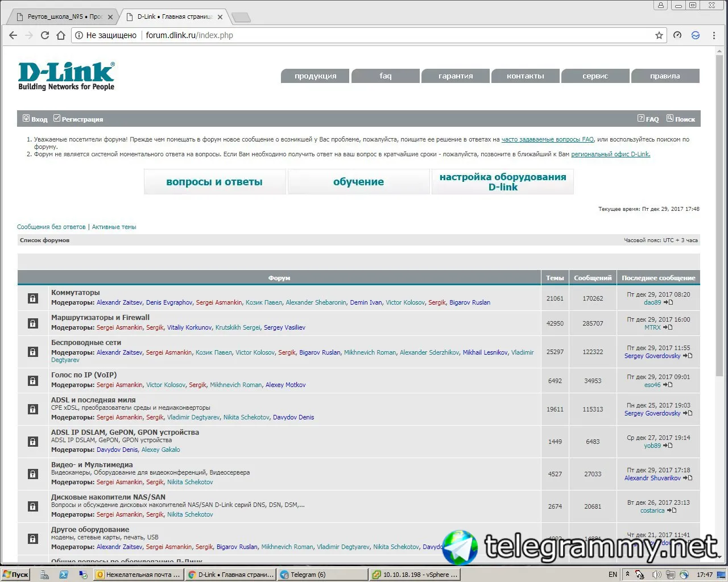Select the D-Link Главная страница browser tab

(x=173, y=16)
